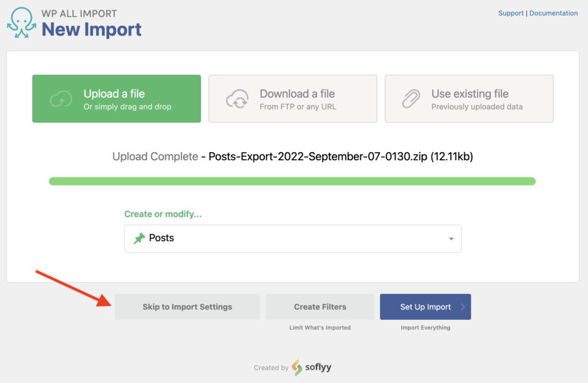Click the Soflyy logo icon in the footer

point(296,367)
